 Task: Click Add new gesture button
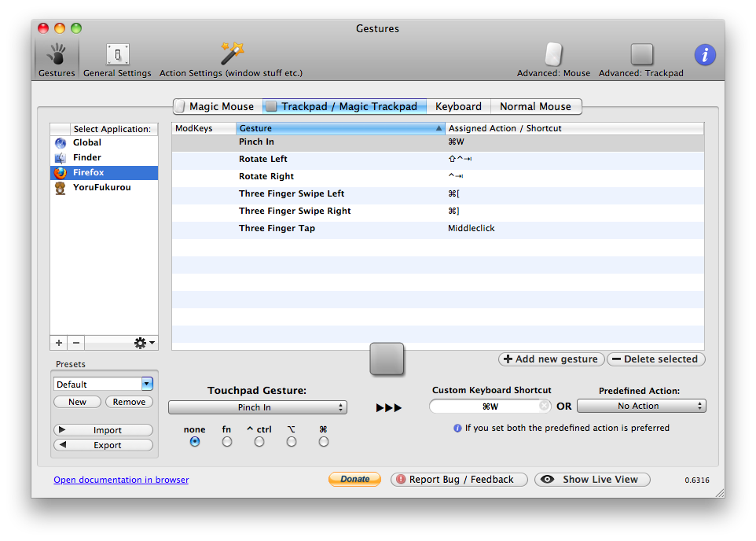551,359
